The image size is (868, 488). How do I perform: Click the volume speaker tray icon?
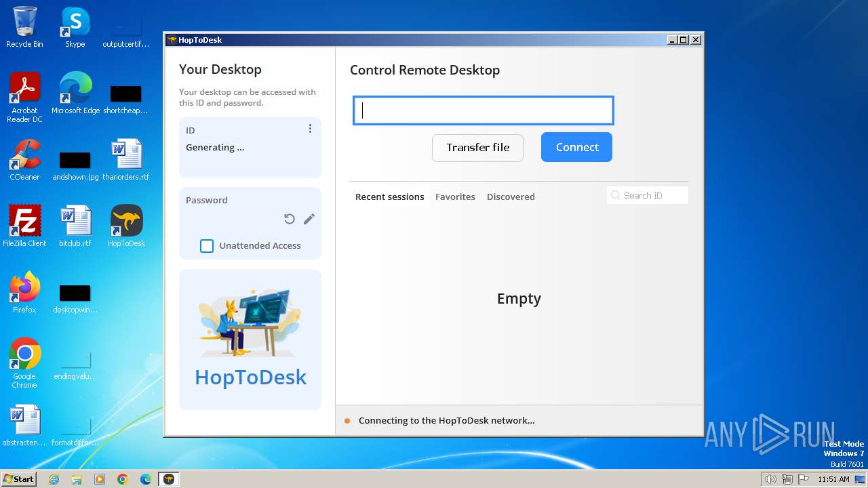(771, 479)
